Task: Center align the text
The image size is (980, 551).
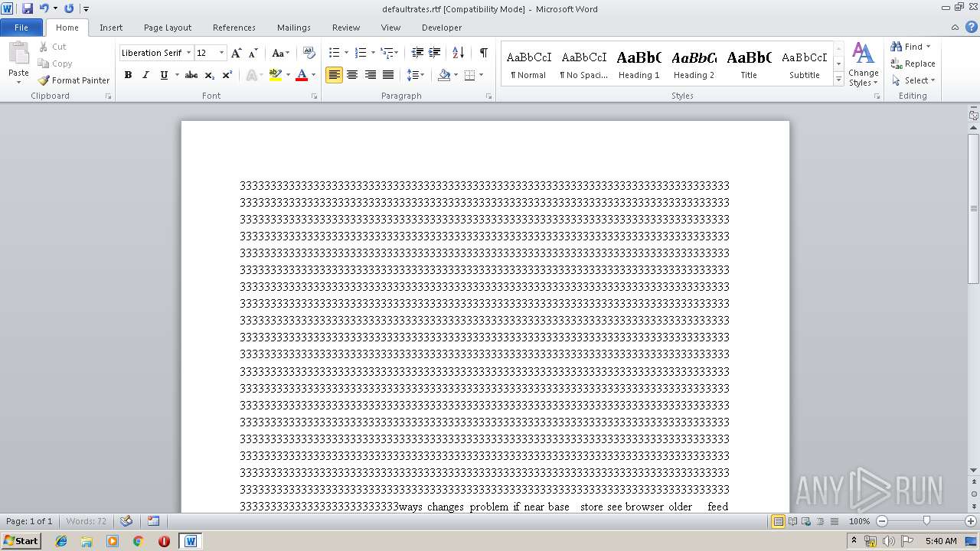Action: [x=352, y=75]
